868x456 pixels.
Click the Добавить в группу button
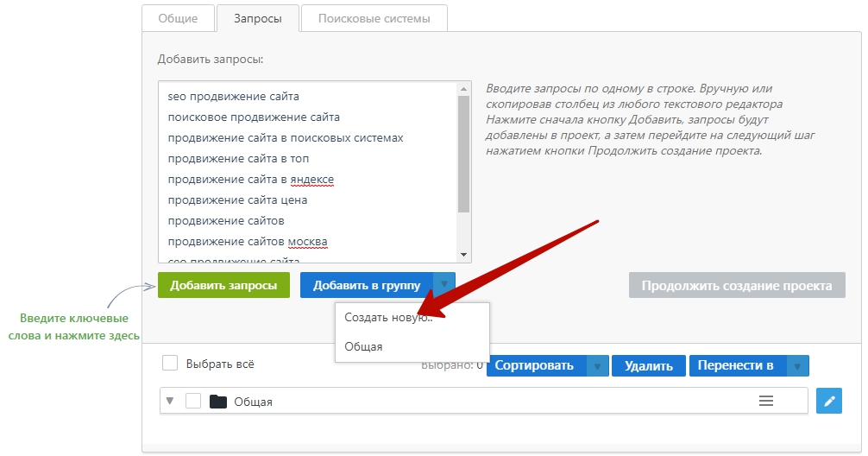(x=367, y=285)
